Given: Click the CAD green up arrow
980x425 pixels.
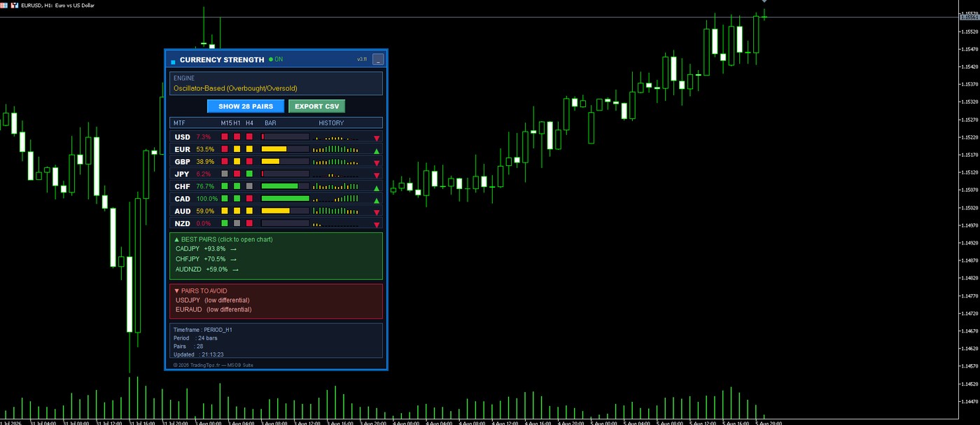Looking at the screenshot, I should [x=377, y=200].
